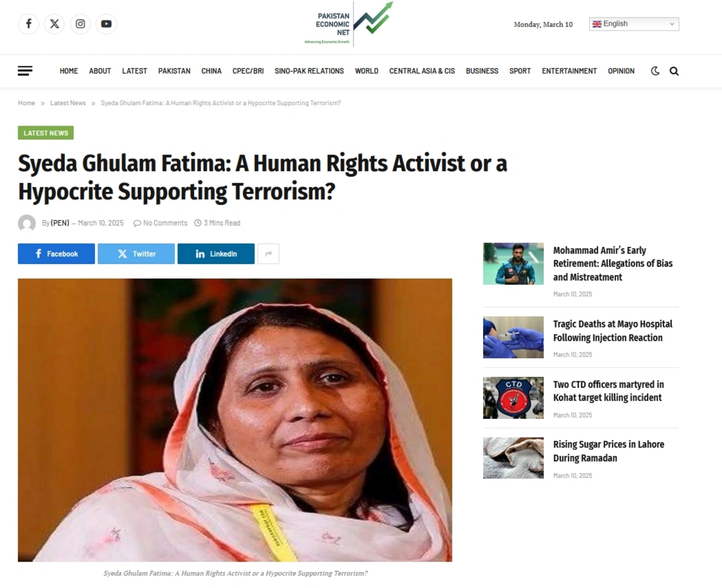722x588 pixels.
Task: Open the hamburger menu icon
Action: point(25,71)
